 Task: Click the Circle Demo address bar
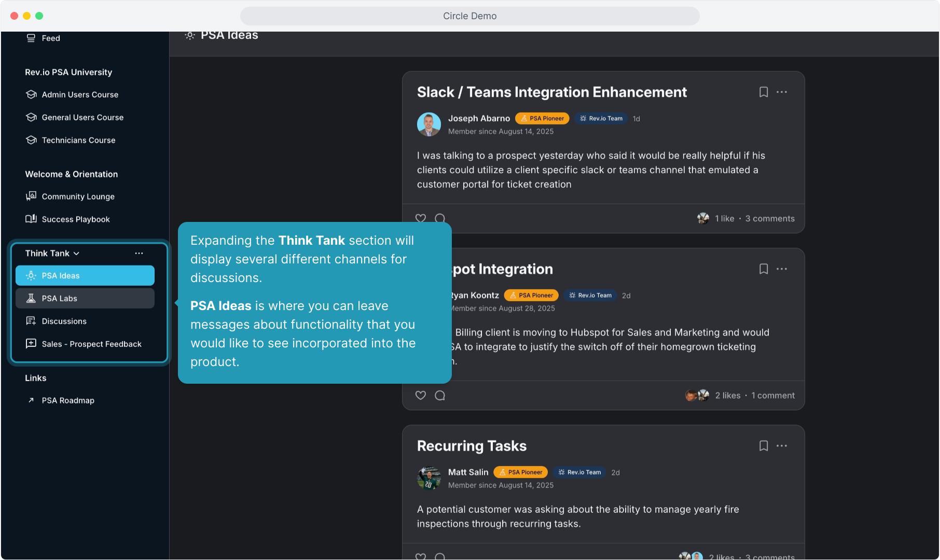470,16
